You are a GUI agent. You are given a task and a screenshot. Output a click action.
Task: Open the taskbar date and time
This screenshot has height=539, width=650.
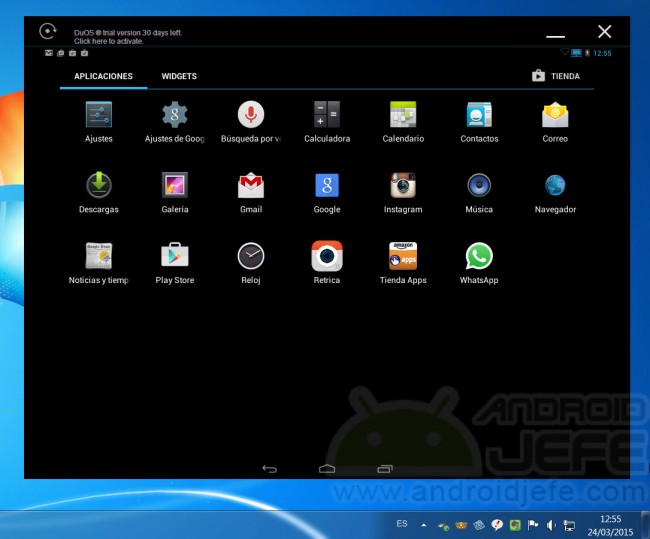[610, 525]
